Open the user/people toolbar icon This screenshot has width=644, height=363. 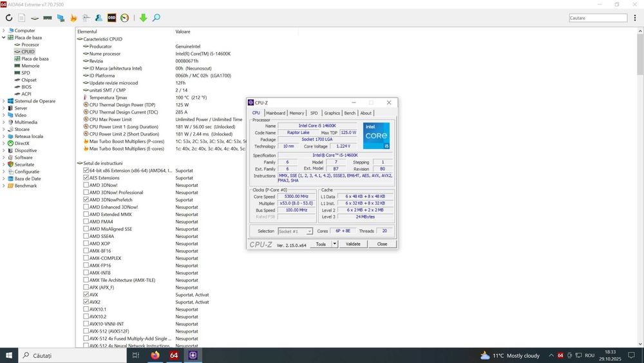[99, 17]
